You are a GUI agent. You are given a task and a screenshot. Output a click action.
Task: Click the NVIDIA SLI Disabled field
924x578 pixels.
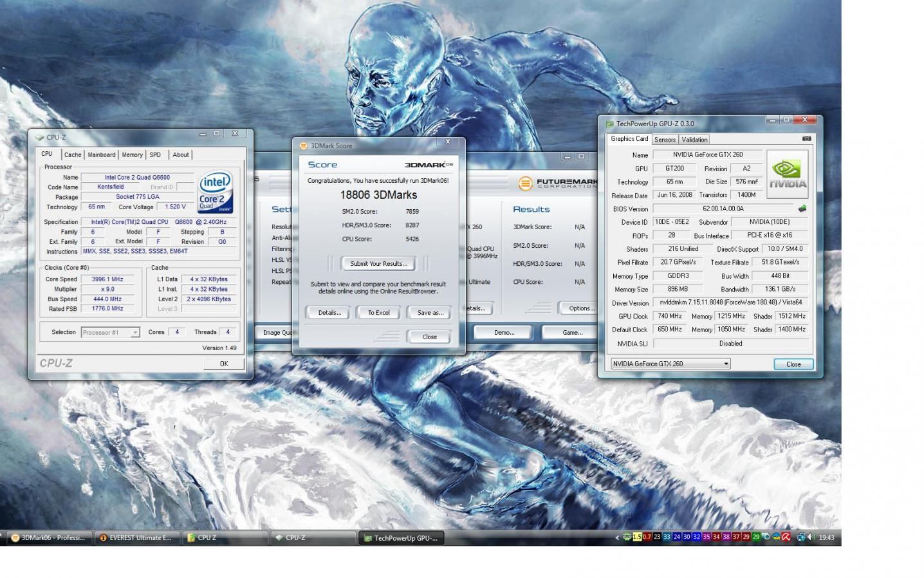(x=730, y=344)
